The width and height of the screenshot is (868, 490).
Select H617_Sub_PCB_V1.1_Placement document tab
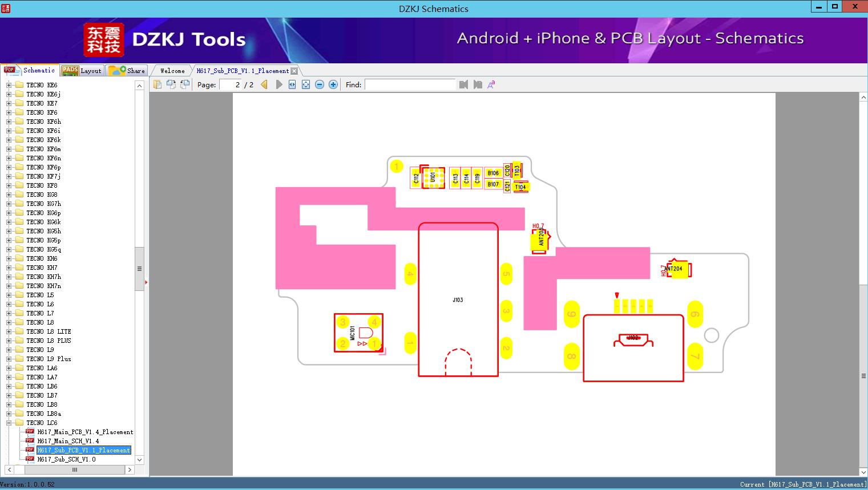point(243,71)
